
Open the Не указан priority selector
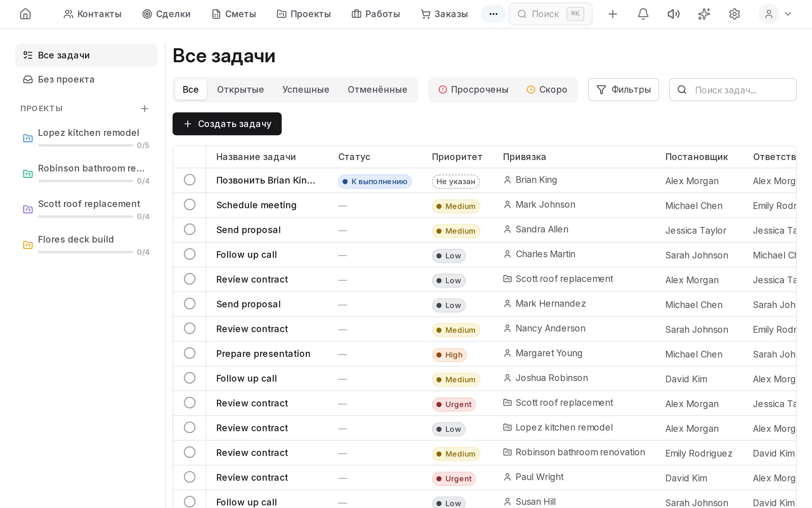[455, 182]
